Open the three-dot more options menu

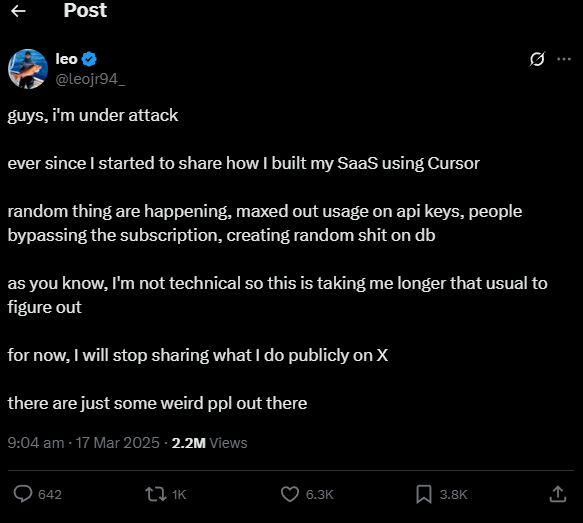[564, 59]
